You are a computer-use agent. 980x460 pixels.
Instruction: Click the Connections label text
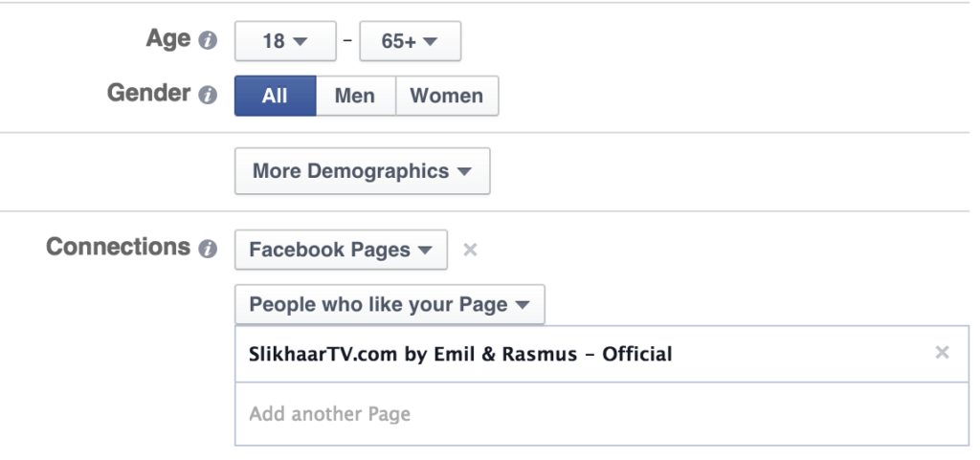tap(118, 247)
